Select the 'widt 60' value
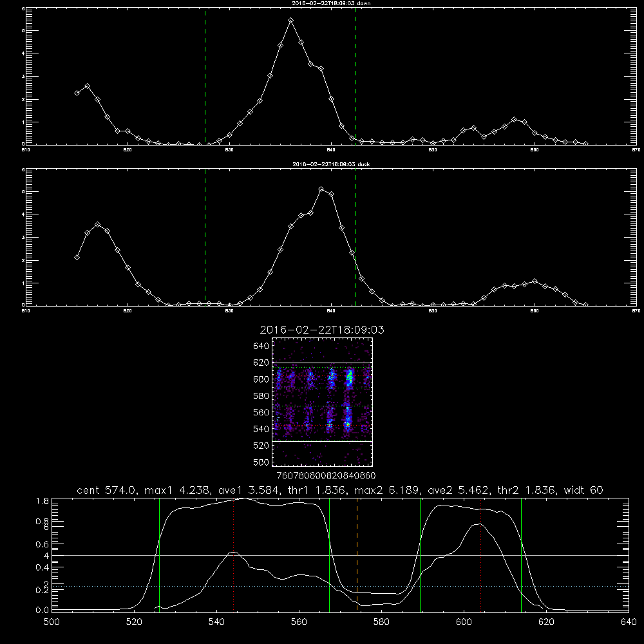 583,490
